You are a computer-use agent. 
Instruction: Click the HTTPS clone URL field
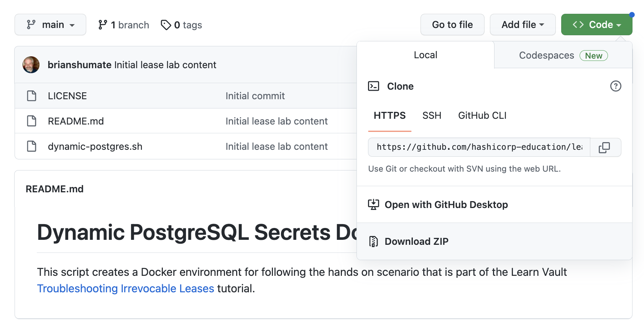click(479, 147)
